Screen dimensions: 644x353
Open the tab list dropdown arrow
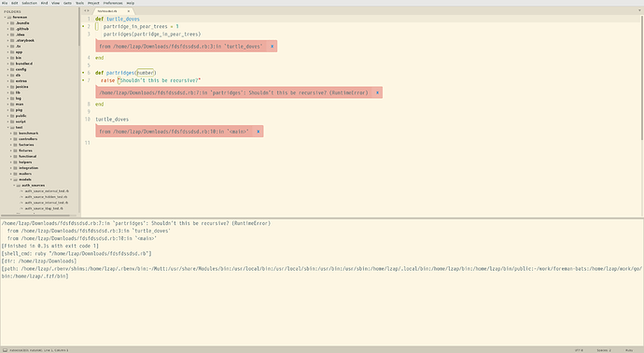pyautogui.click(x=639, y=11)
